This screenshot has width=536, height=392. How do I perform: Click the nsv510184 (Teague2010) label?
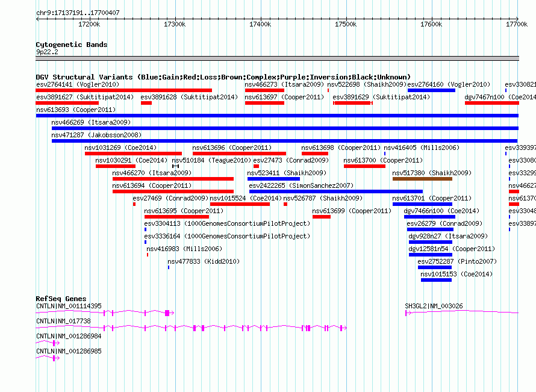point(211,160)
